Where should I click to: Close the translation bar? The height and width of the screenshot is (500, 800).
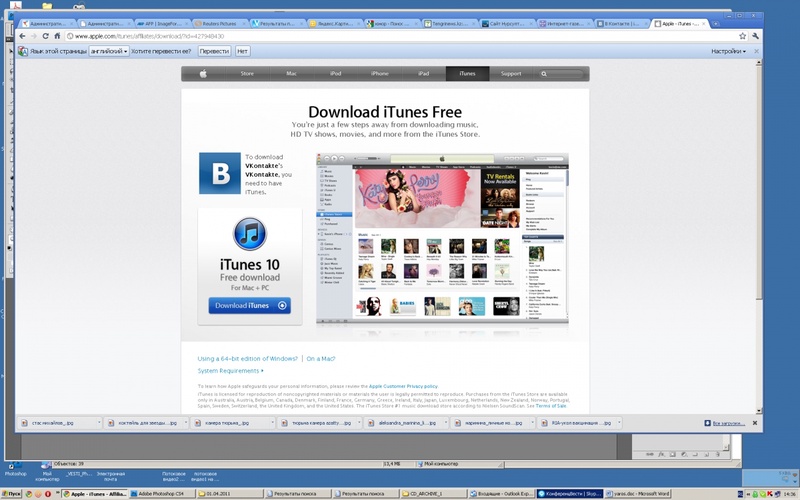click(x=757, y=50)
